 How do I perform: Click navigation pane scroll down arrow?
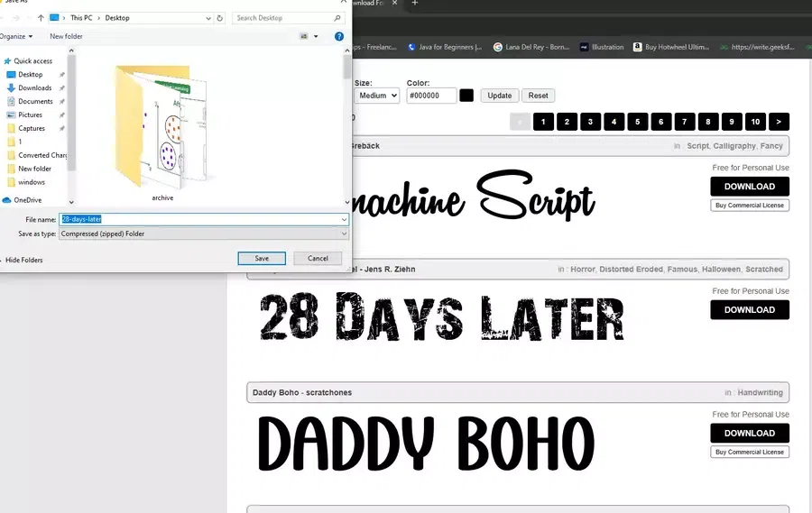coord(71,202)
